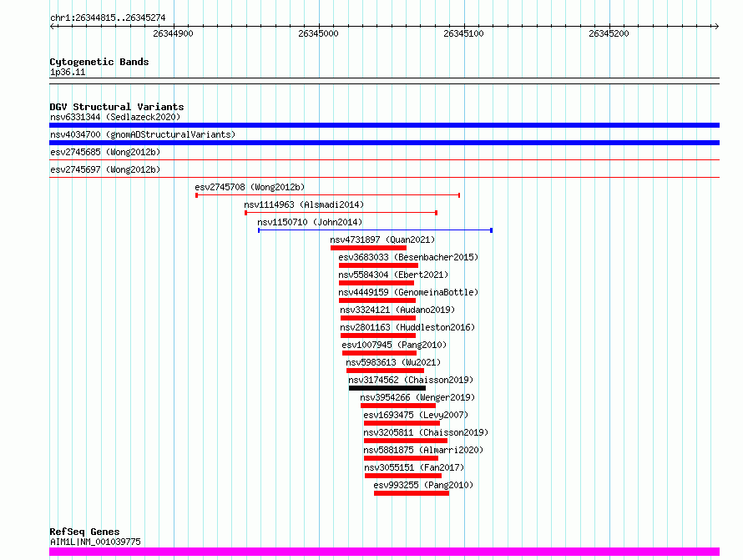Click the DGV Structural Variants track title
Image resolution: width=743 pixels, height=560 pixels.
(117, 107)
